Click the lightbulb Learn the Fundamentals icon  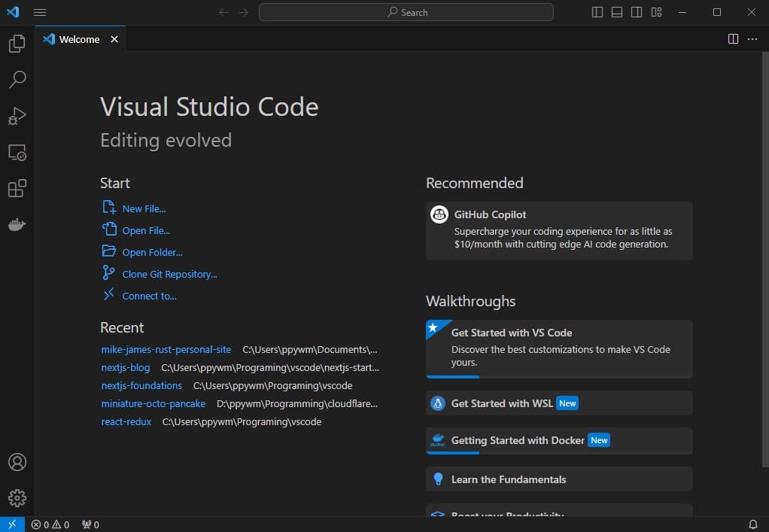tap(438, 479)
